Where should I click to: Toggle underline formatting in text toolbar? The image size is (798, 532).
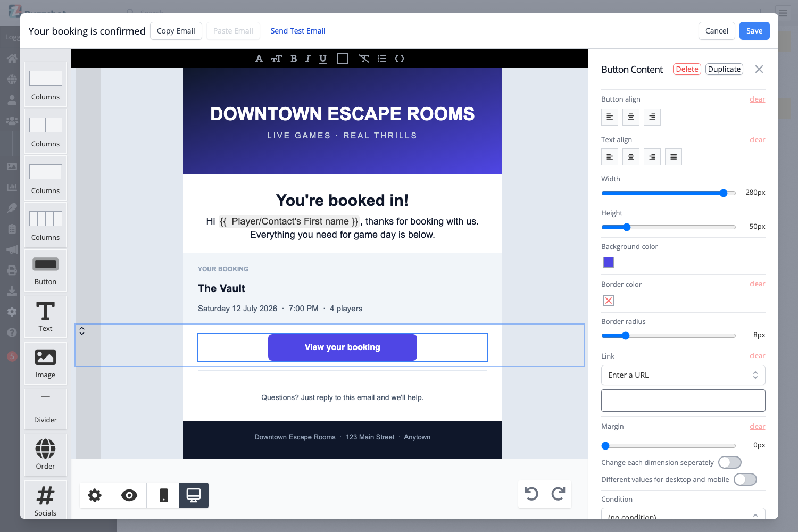323,59
